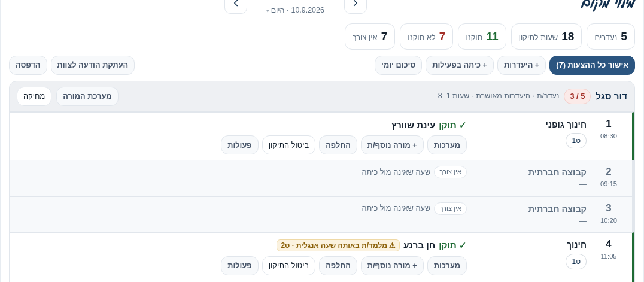Click the teacher name דור סגל
Screen dimensions: 644x282
pos(610,96)
